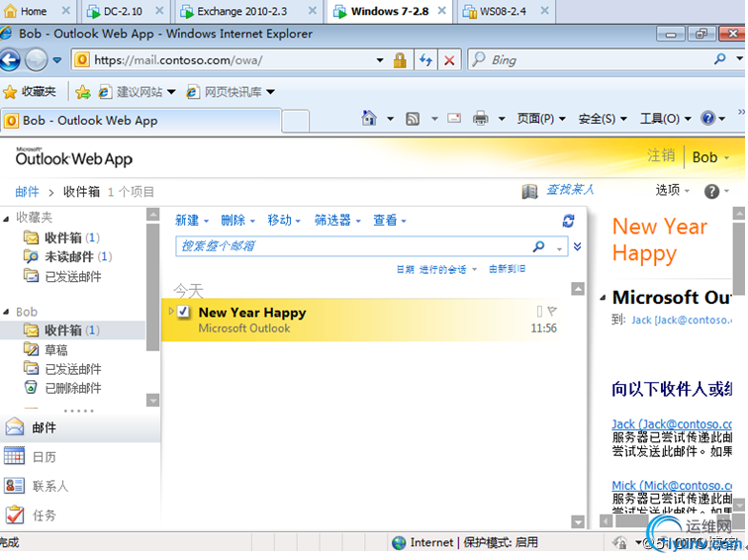748x560 pixels.
Task: Expand search options with double chevron icon
Action: (577, 246)
